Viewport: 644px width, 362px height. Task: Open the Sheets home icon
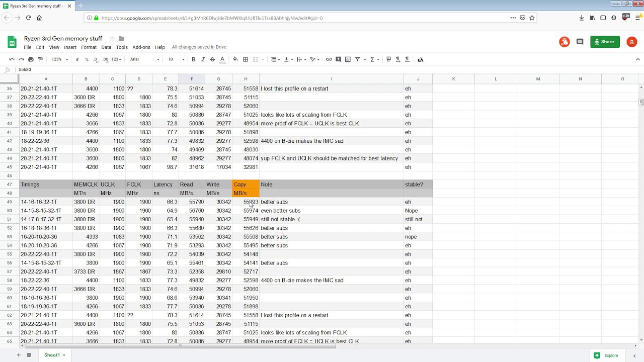12,42
